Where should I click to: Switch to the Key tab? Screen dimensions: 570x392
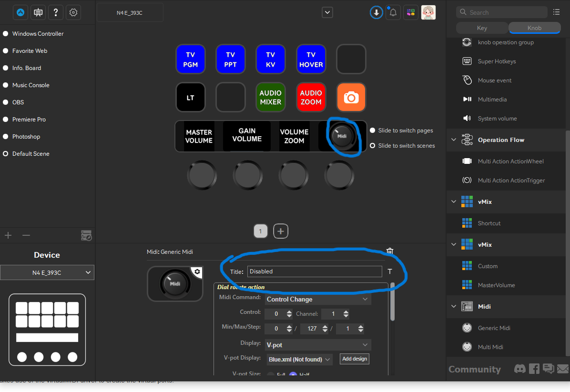(x=482, y=28)
